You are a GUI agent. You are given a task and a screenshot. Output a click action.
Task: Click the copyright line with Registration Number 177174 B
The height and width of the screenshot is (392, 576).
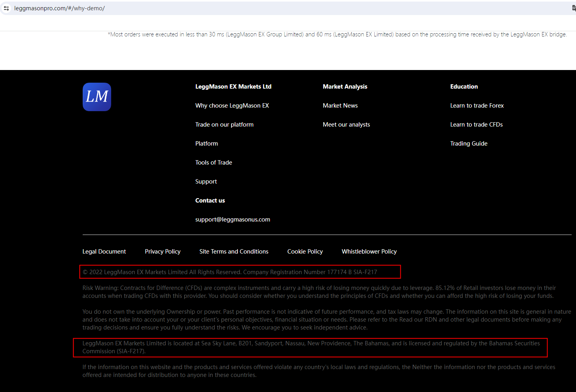point(230,272)
